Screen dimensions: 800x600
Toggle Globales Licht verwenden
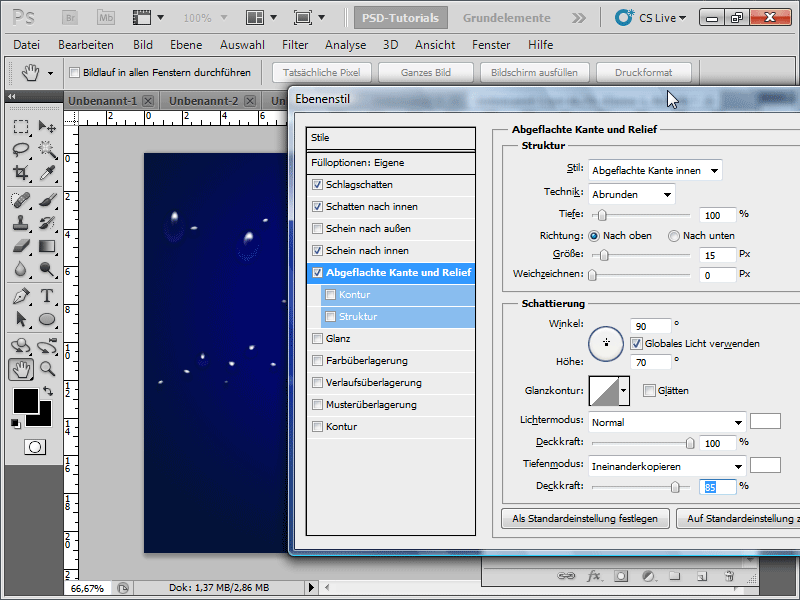coord(636,343)
